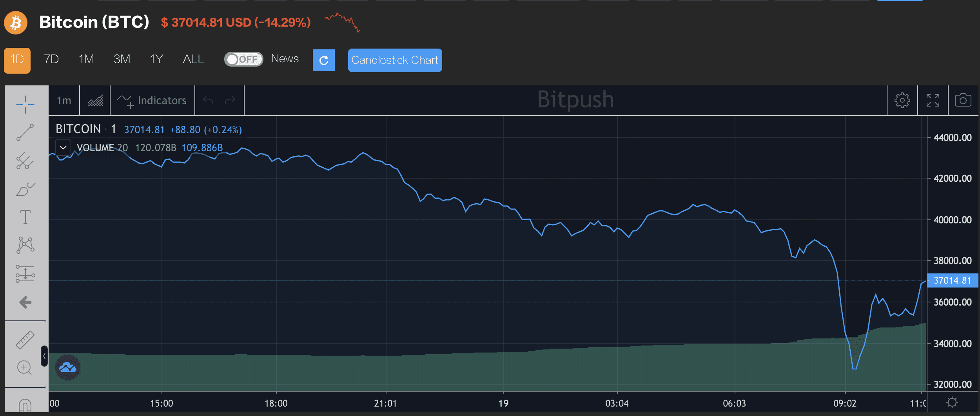Switch to the 7D time range

coord(51,59)
